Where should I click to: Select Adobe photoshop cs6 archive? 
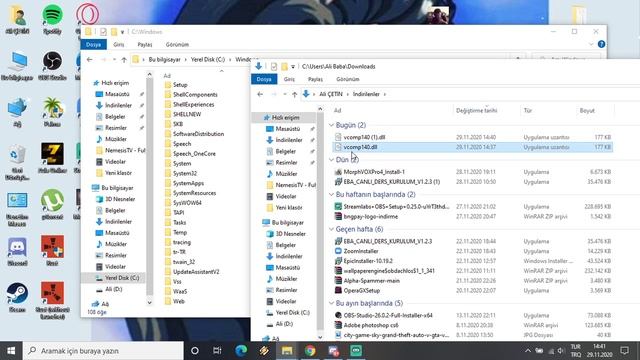click(x=371, y=325)
